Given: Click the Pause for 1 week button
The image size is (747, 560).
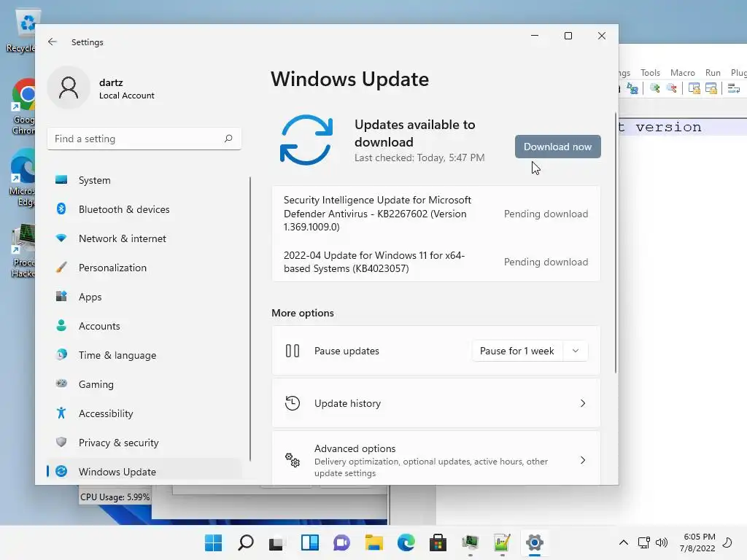Looking at the screenshot, I should 517,351.
